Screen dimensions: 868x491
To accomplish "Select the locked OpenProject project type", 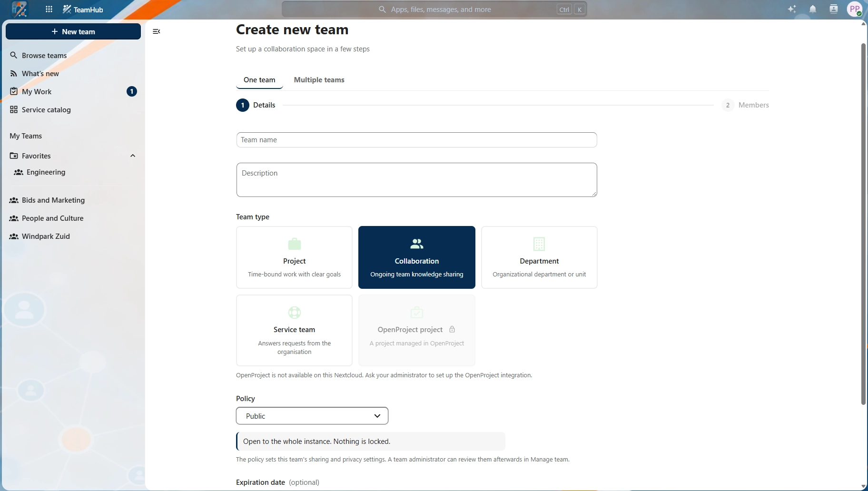I will coord(416,330).
